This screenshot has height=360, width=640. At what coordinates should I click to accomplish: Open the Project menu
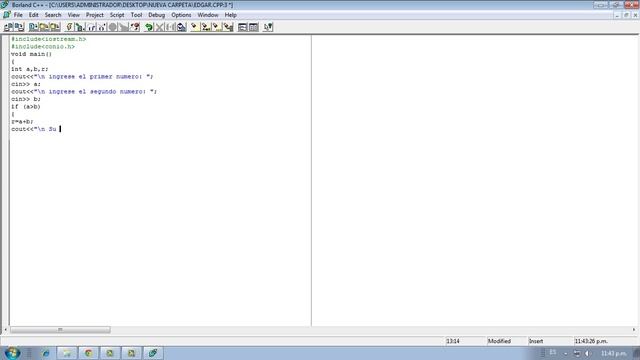click(95, 15)
